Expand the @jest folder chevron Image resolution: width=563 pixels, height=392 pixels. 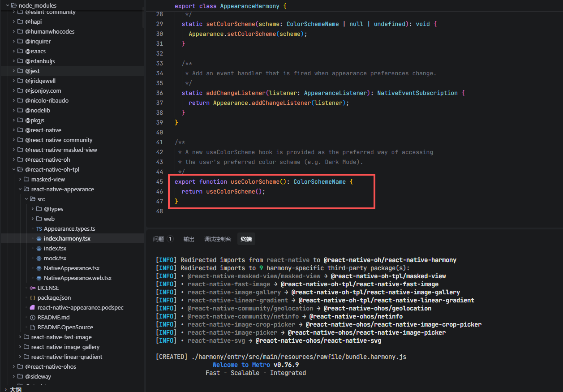tap(14, 71)
